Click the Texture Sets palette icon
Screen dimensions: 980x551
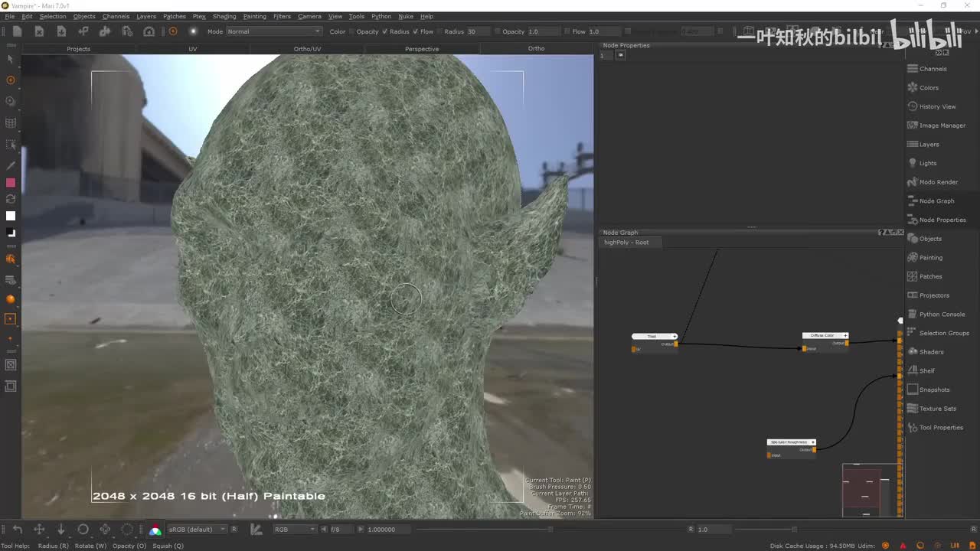pos(913,409)
